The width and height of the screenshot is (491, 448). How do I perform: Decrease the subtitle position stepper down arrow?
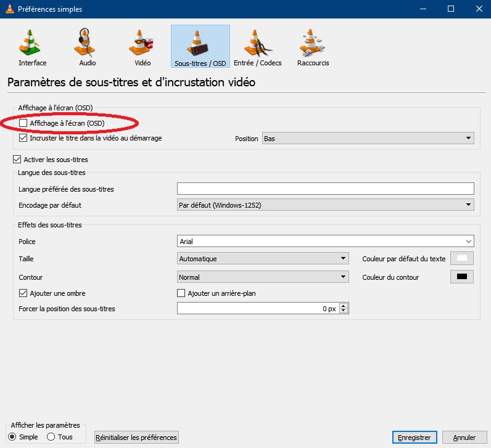344,311
